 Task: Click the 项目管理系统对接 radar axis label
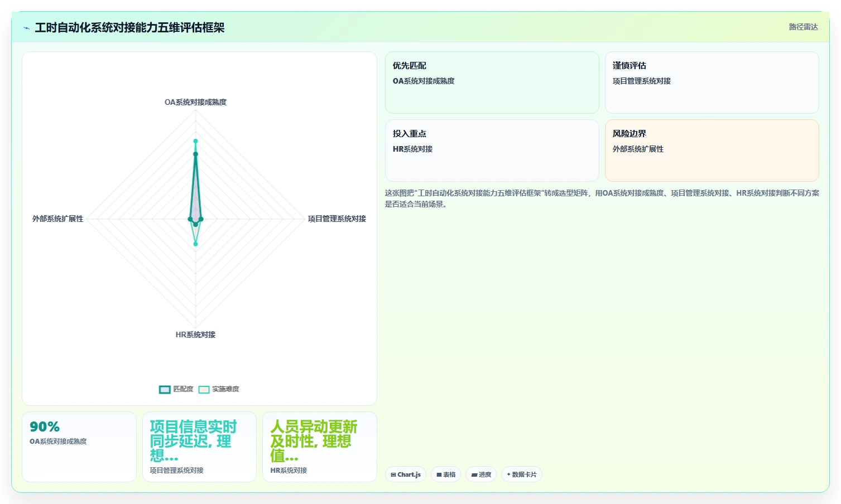click(x=337, y=219)
